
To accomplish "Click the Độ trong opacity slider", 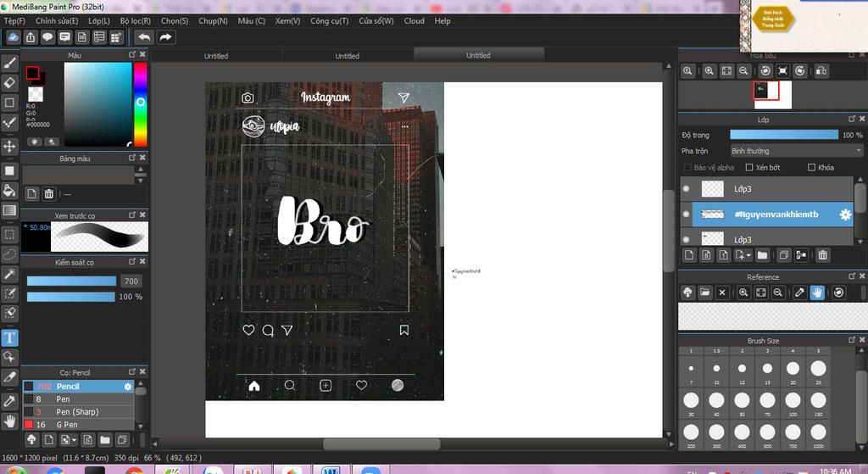I will coord(784,135).
